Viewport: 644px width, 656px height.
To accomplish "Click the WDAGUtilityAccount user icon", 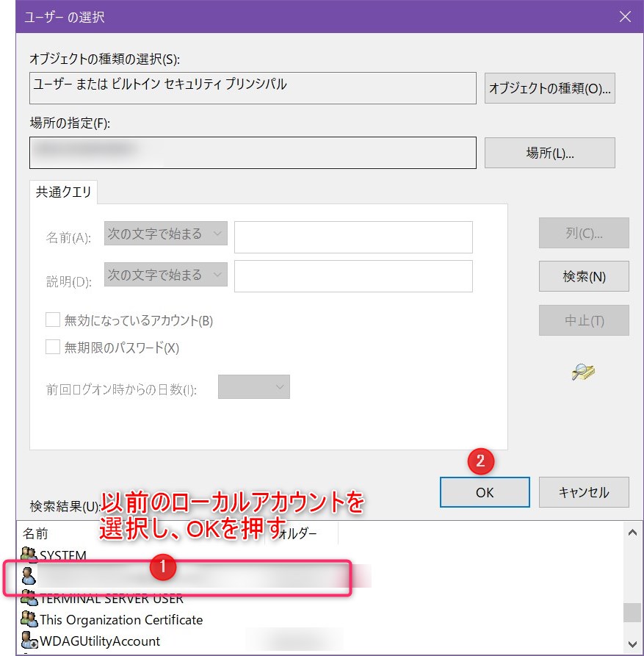I will pyautogui.click(x=29, y=641).
